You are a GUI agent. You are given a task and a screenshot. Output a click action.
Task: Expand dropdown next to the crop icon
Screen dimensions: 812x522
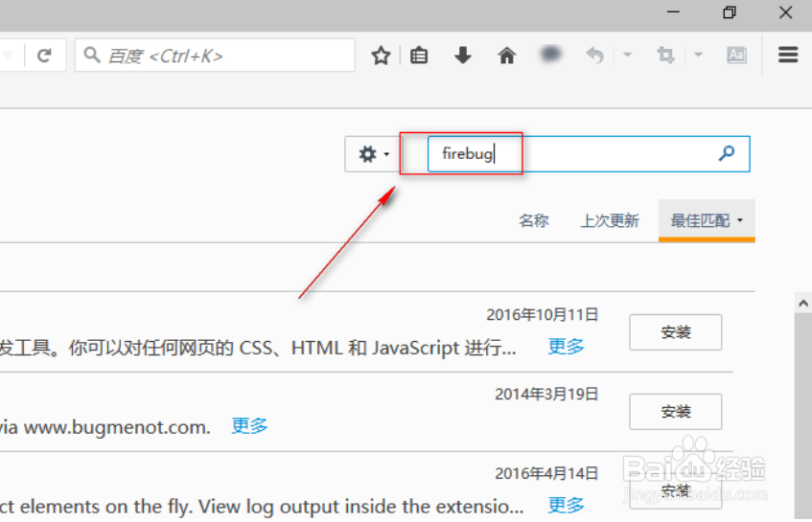(x=698, y=55)
